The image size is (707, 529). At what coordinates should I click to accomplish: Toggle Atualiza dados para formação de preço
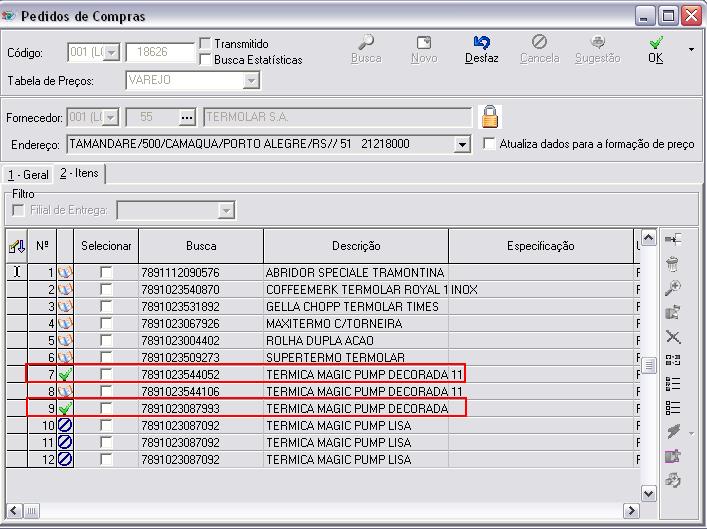click(489, 144)
